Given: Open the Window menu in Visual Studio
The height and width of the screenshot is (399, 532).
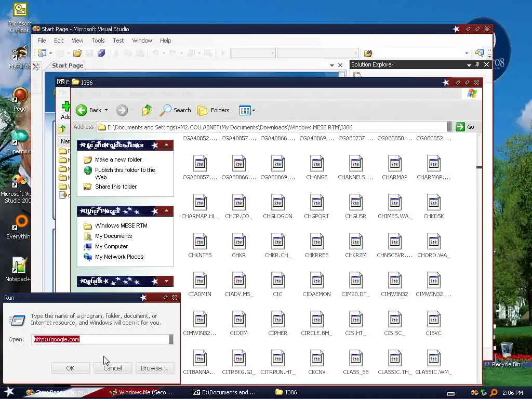Looking at the screenshot, I should [142, 41].
